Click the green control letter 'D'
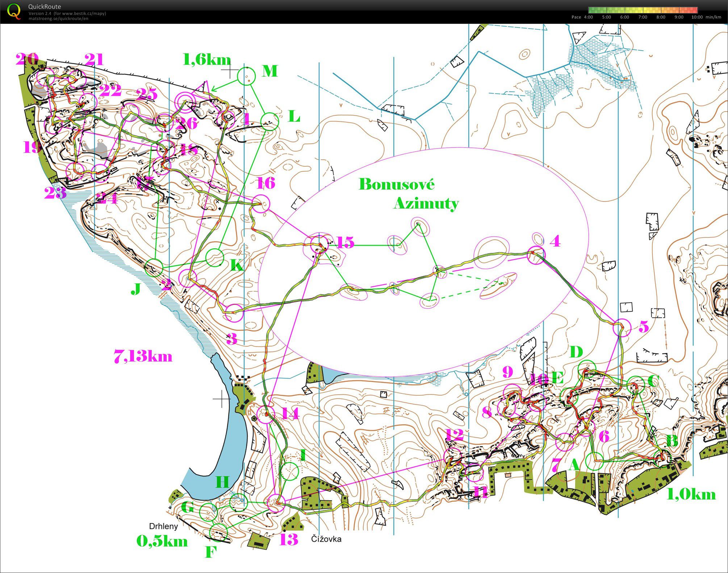This screenshot has width=728, height=573. (576, 351)
